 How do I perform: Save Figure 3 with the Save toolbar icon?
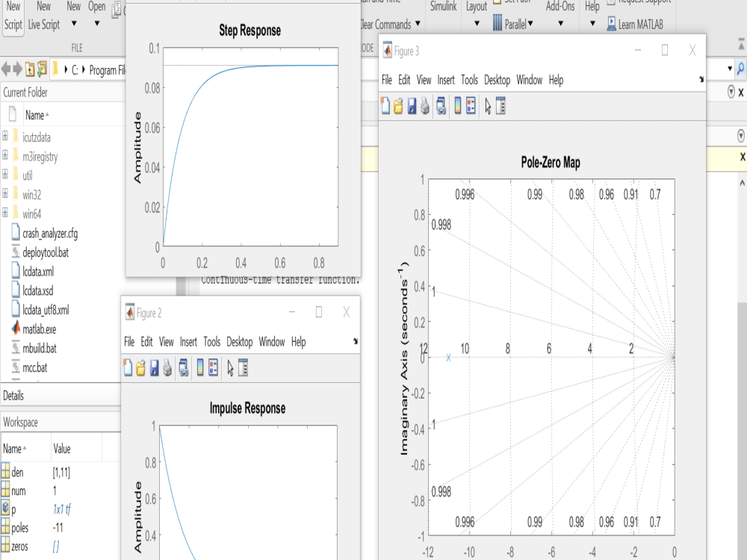(x=412, y=107)
